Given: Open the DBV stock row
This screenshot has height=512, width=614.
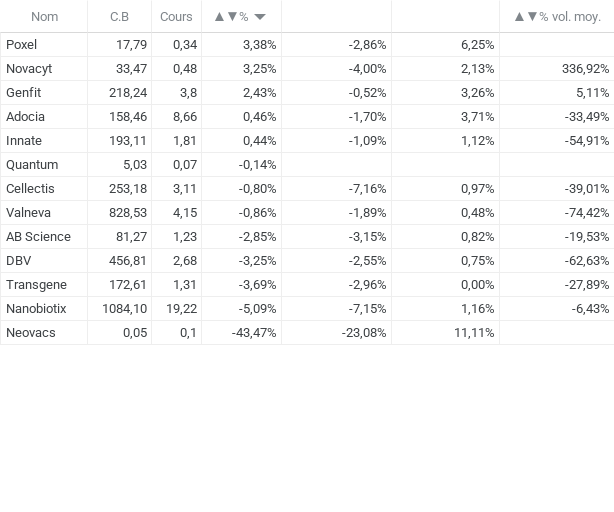Looking at the screenshot, I should [x=18, y=261].
